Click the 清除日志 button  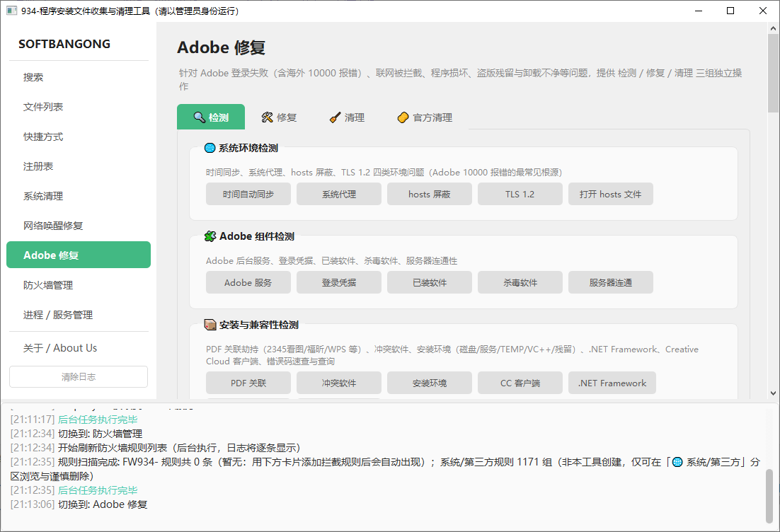(79, 377)
